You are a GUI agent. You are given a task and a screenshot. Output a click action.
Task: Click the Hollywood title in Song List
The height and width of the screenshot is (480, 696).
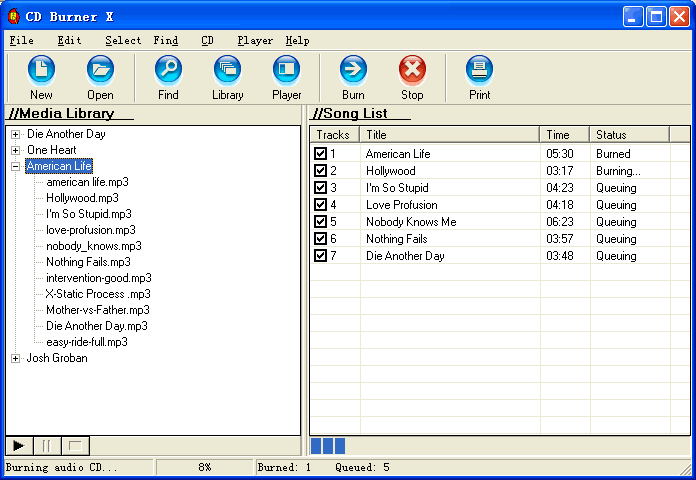pyautogui.click(x=391, y=171)
